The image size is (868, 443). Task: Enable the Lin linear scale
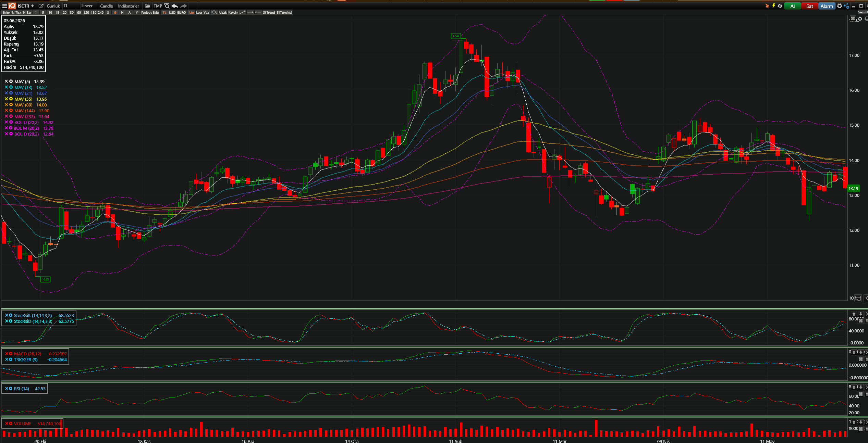pyautogui.click(x=192, y=12)
